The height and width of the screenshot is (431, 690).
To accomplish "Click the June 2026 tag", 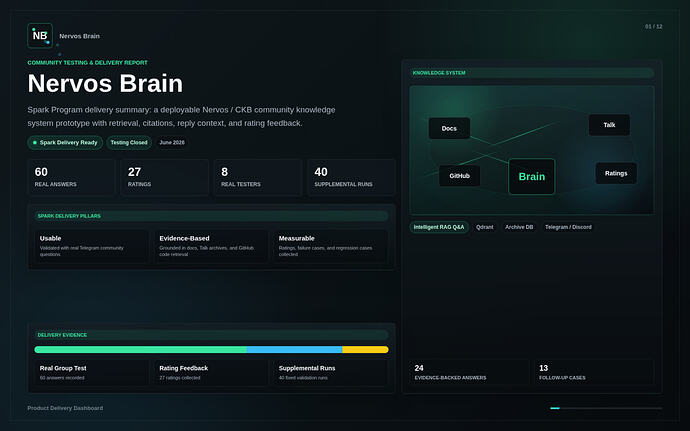I will click(x=172, y=143).
